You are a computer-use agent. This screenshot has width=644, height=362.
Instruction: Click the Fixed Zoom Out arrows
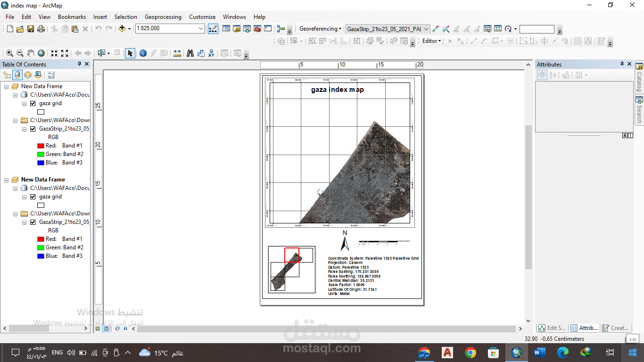[65, 53]
